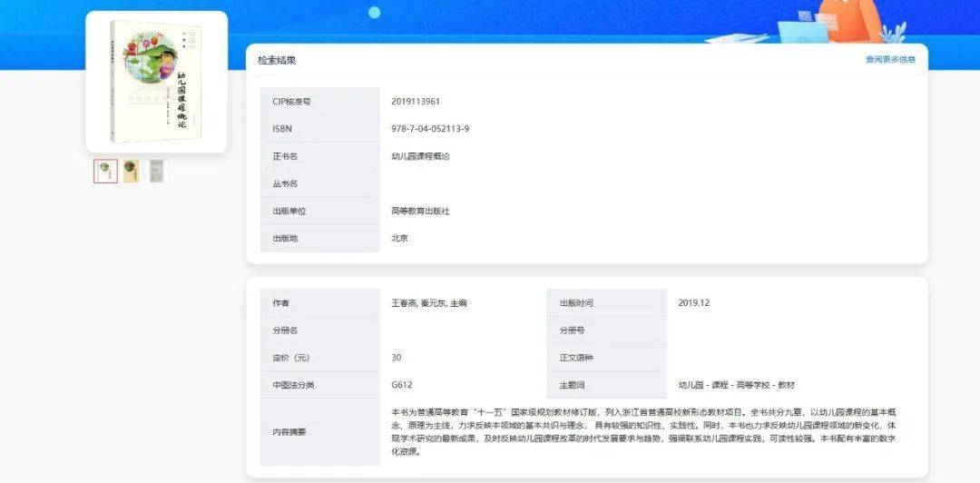
Task: Click the price value 30
Action: pyautogui.click(x=397, y=358)
